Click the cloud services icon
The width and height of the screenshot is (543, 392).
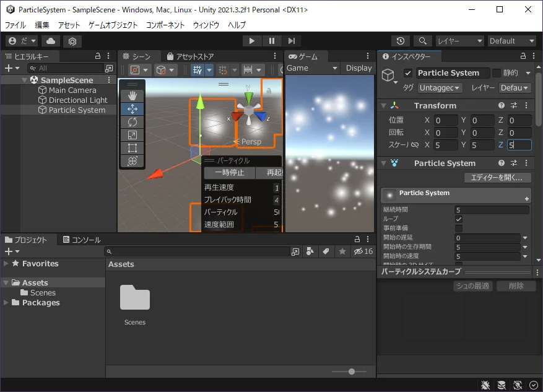51,41
